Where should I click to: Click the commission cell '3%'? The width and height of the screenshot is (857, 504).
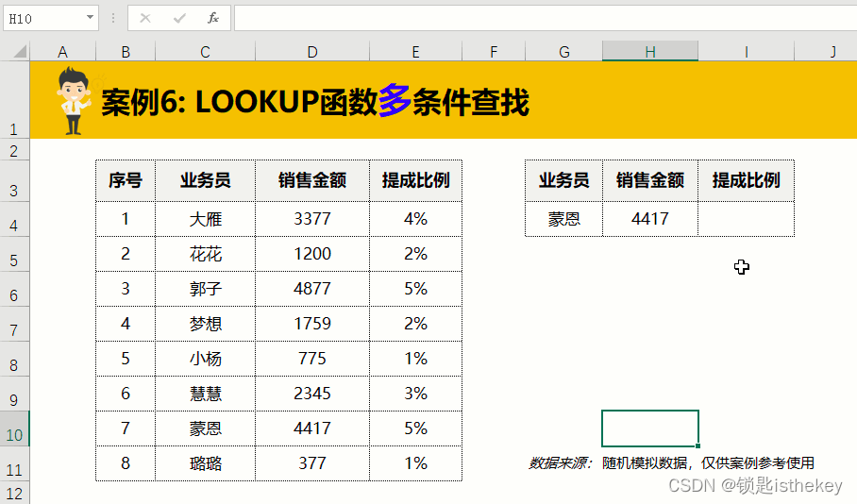click(x=416, y=395)
